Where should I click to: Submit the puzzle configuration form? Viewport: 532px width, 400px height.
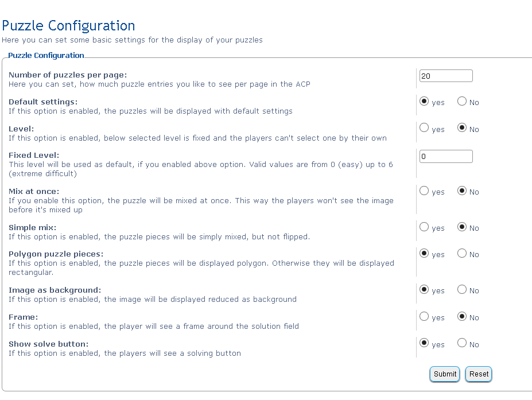pos(445,374)
